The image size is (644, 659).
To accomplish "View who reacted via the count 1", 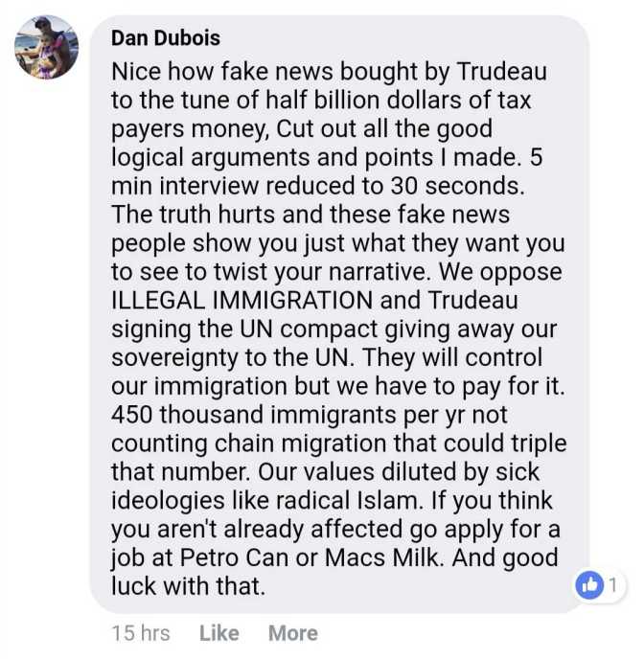I will 613,584.
